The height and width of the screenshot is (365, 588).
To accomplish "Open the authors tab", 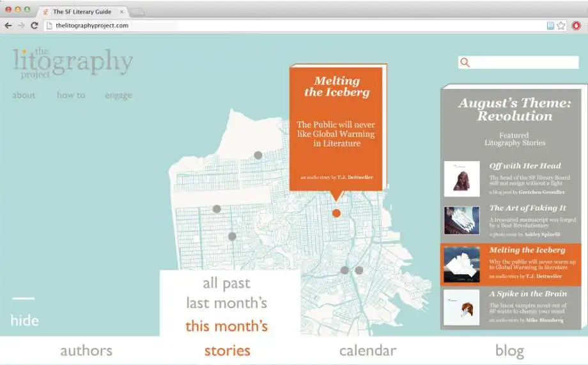I will click(86, 350).
